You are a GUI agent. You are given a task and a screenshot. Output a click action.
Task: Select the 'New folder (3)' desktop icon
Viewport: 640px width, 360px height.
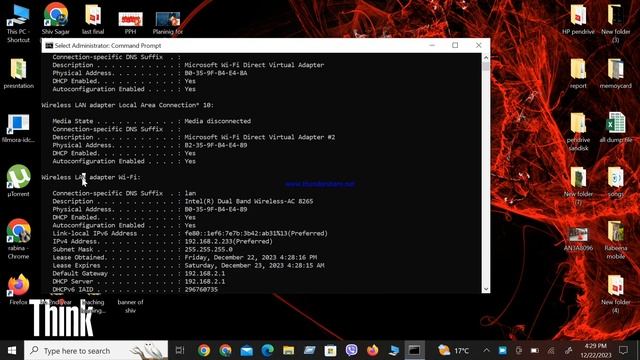pos(616,16)
